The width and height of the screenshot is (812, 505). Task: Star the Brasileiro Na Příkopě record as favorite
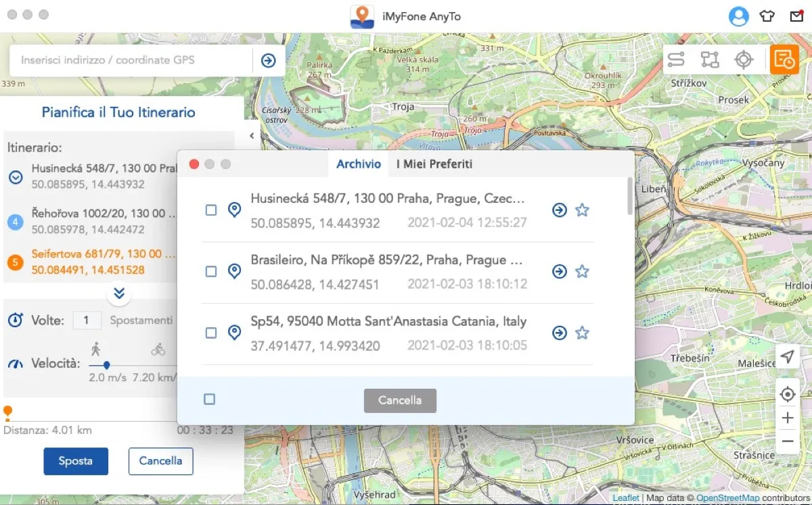coord(583,271)
